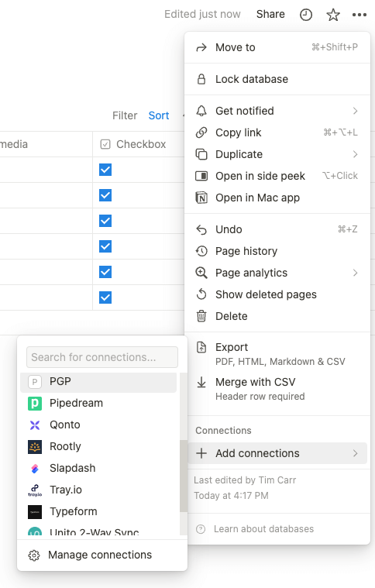375x588 pixels.
Task: Uncheck the fifth row checkbox
Action: pyautogui.click(x=105, y=272)
